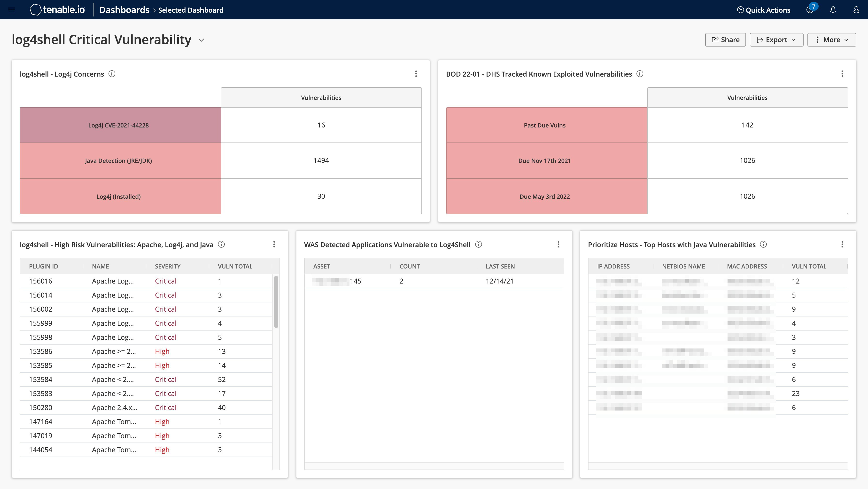The height and width of the screenshot is (490, 868).
Task: Click vulnerability count 142
Action: tap(747, 125)
